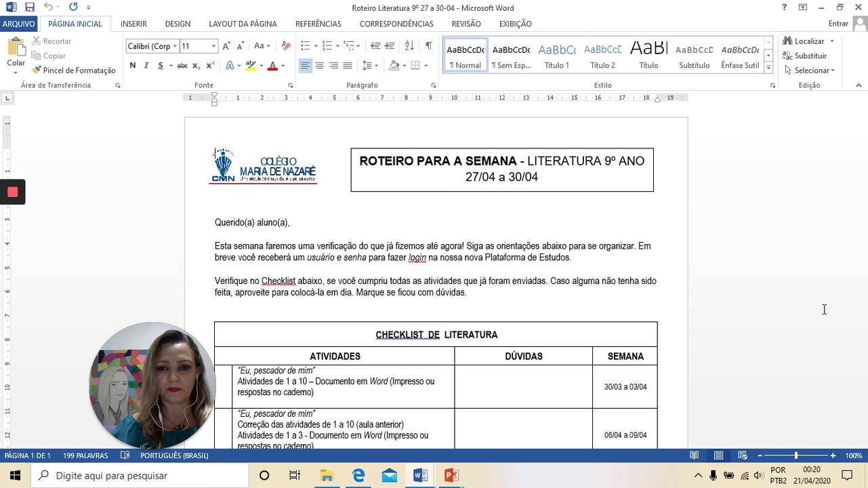Increase font size with the larger A icon
The width and height of the screenshot is (868, 488).
(226, 46)
